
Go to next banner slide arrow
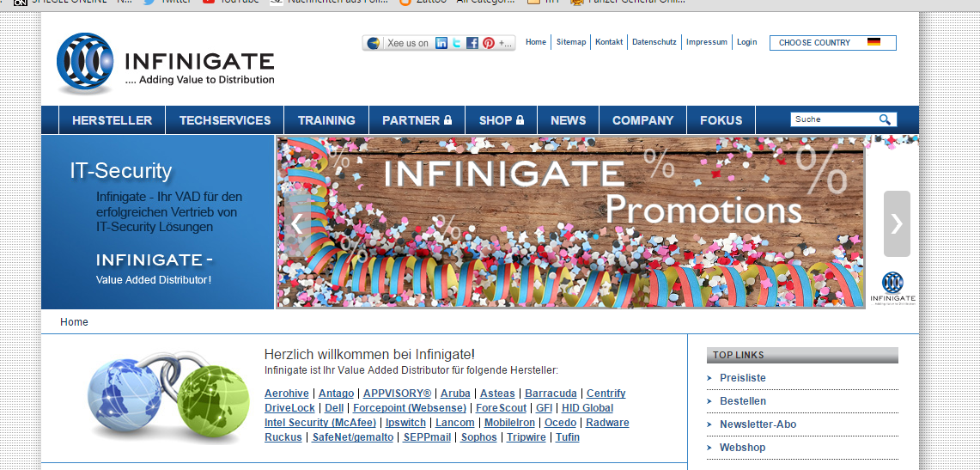[896, 223]
